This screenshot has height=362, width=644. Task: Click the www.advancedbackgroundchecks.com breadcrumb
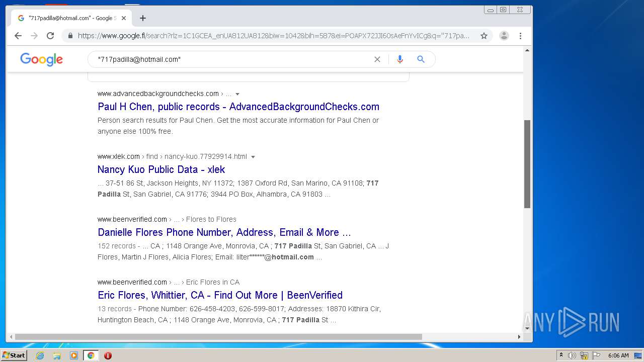(x=165, y=94)
